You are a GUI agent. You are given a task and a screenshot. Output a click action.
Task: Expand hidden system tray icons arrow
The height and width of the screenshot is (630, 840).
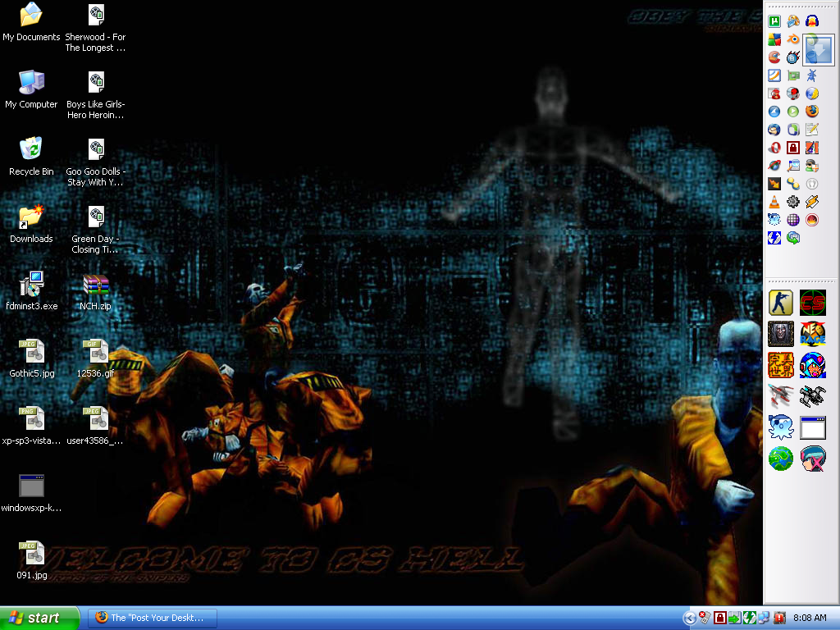click(690, 619)
